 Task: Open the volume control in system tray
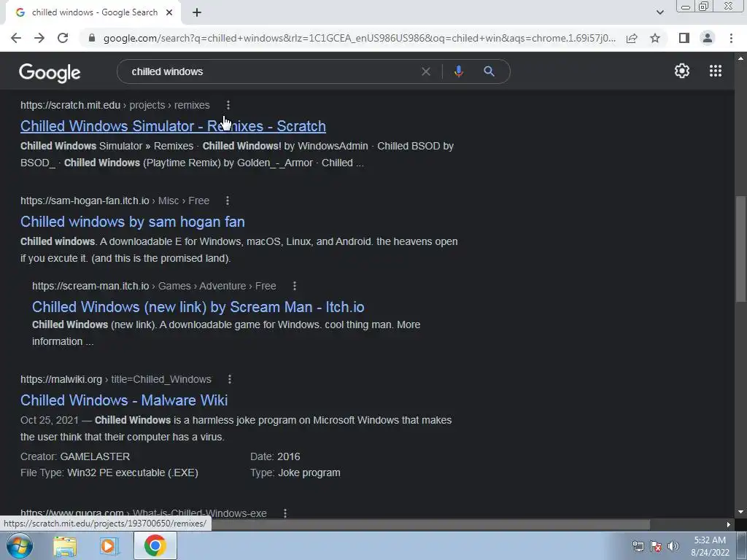click(x=673, y=546)
